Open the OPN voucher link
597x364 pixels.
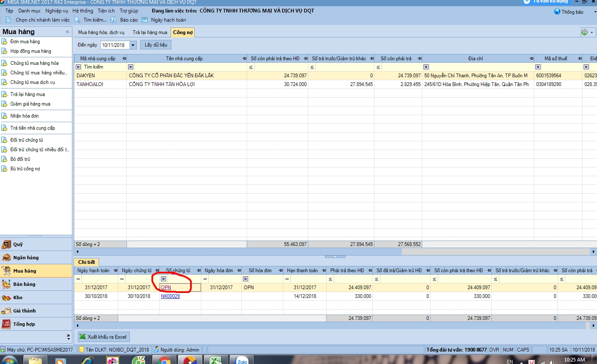click(166, 288)
